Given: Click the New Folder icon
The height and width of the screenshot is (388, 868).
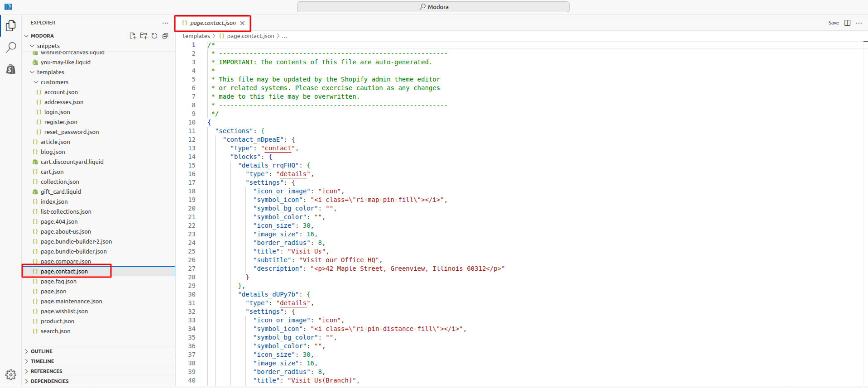Looking at the screenshot, I should click(144, 36).
